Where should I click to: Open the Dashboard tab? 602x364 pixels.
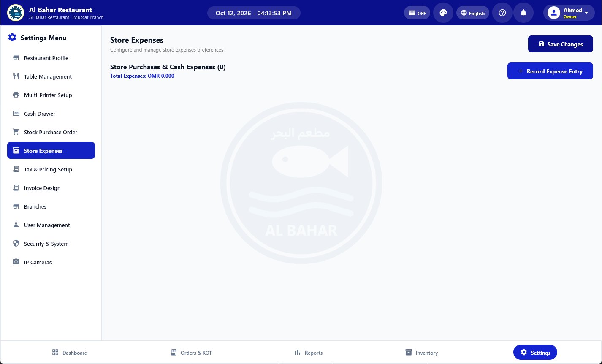(x=70, y=353)
